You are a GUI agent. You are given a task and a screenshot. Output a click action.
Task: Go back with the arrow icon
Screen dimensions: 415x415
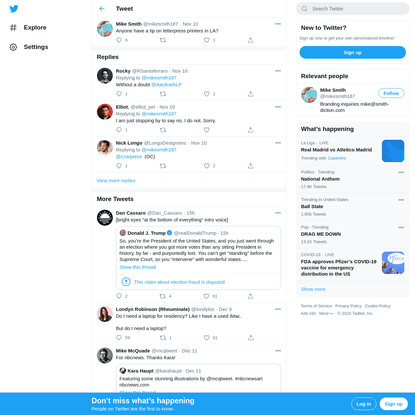click(102, 9)
